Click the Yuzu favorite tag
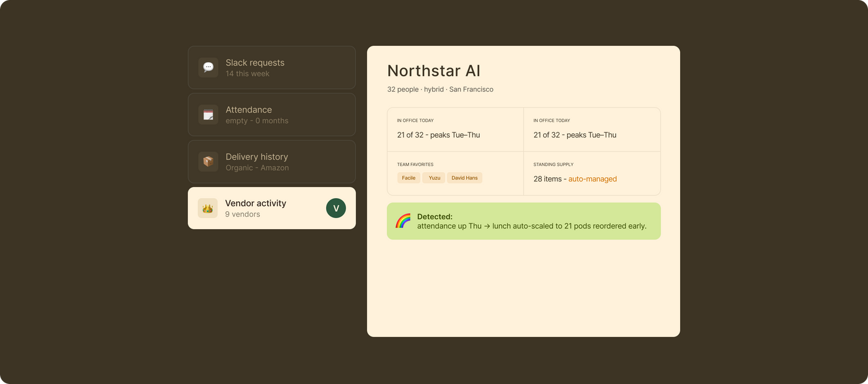Screen dimensions: 868x384 point(434,178)
